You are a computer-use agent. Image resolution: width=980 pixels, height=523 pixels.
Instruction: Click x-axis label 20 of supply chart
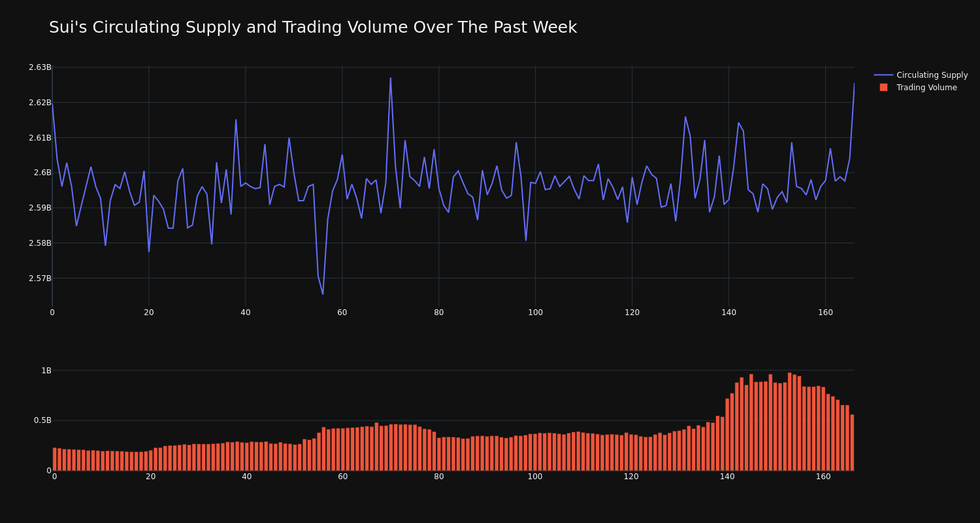point(149,312)
